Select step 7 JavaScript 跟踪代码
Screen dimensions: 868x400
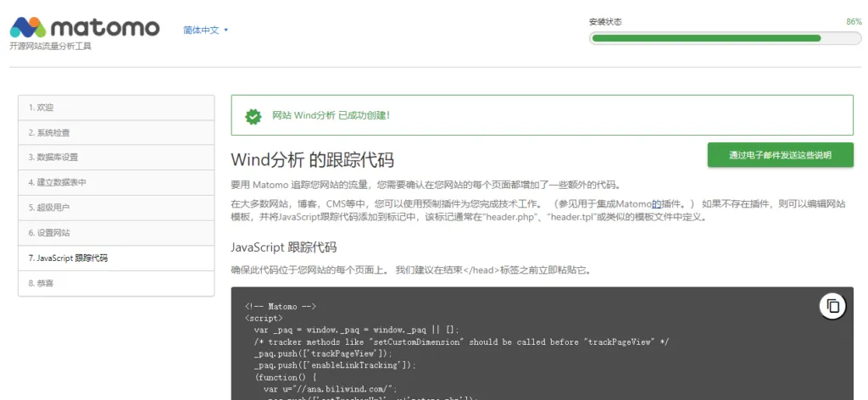point(116,258)
